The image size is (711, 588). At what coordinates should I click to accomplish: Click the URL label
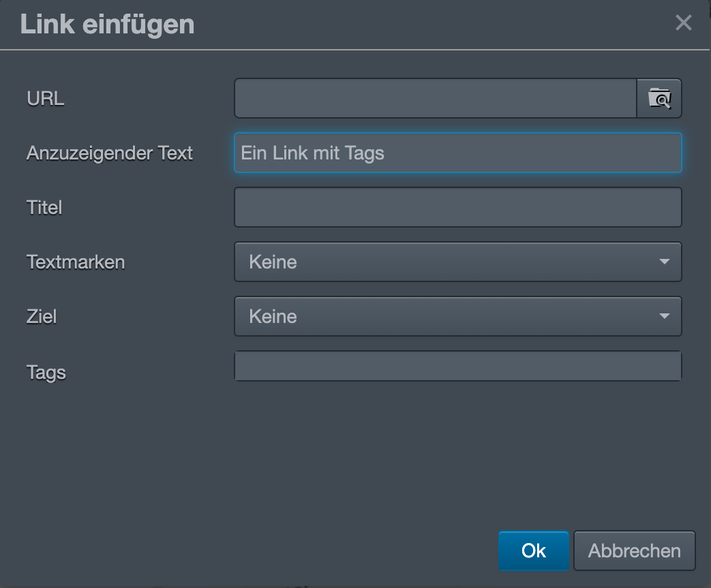(46, 98)
